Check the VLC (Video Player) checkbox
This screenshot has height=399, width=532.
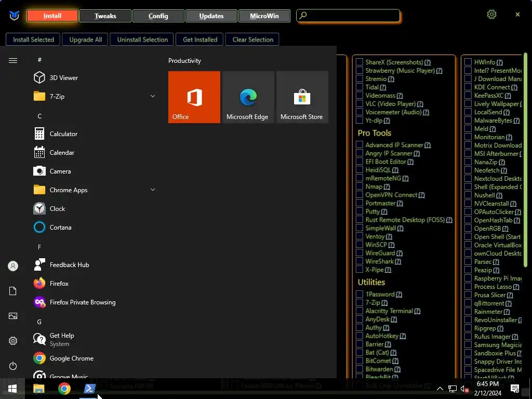360,103
